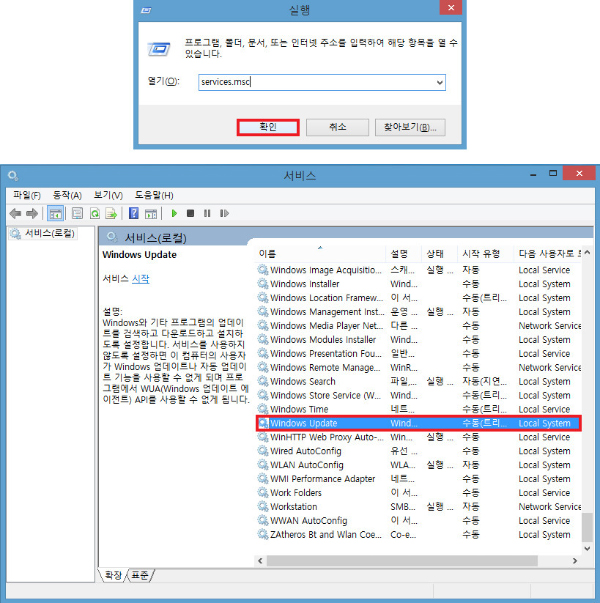Select Windows Location Framew... service

[x=419, y=298]
